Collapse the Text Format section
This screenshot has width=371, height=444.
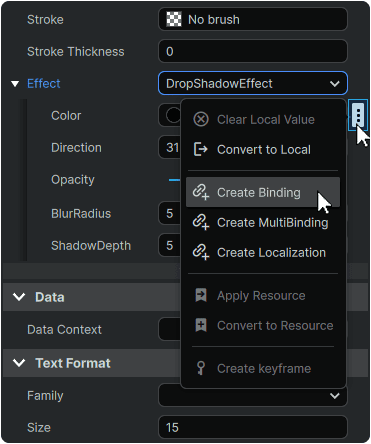19,363
